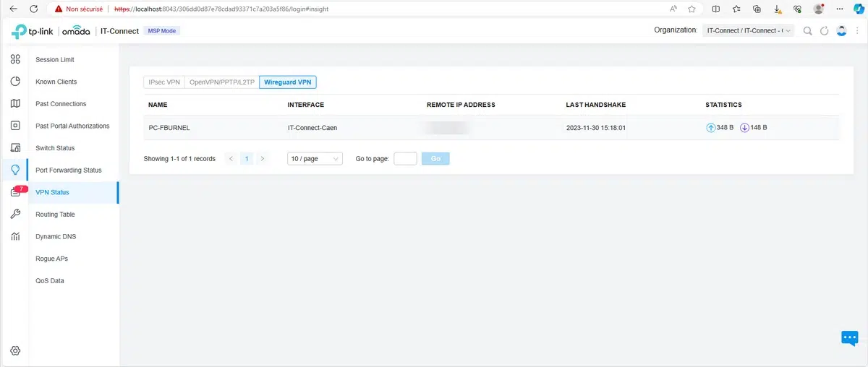868x367 pixels.
Task: Open the Logs icon with red badge
Action: pos(17,191)
